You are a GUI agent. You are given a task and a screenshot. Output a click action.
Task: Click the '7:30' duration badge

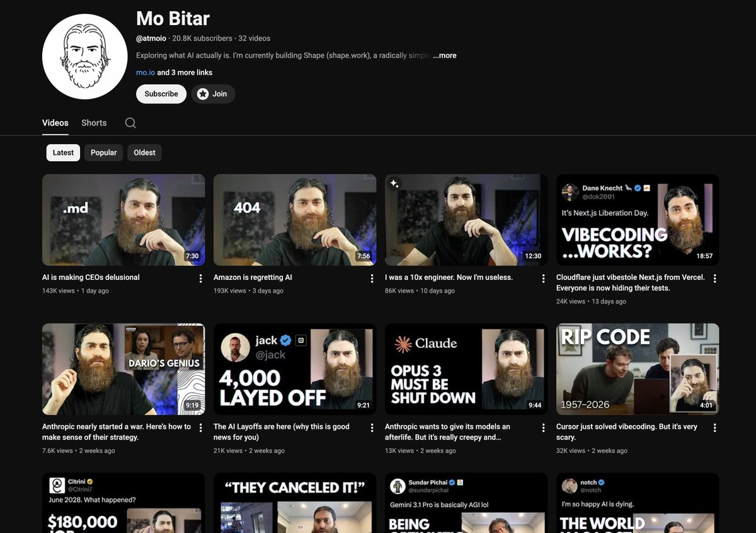tap(192, 256)
